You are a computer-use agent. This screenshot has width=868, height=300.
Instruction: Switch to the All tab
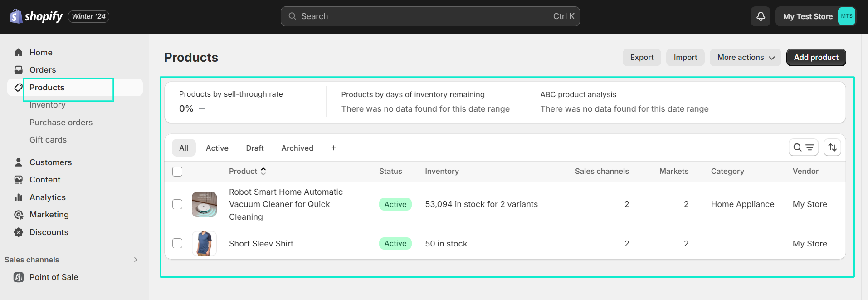[x=184, y=148]
